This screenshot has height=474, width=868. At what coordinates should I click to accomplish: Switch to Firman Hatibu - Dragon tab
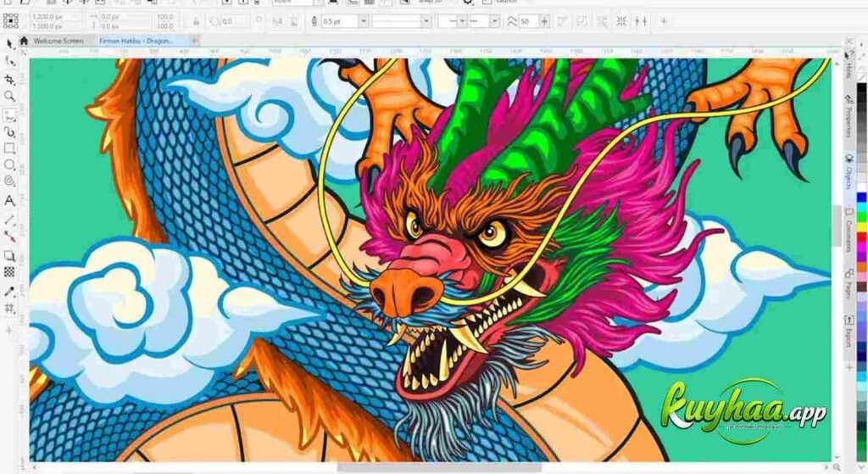[136, 41]
